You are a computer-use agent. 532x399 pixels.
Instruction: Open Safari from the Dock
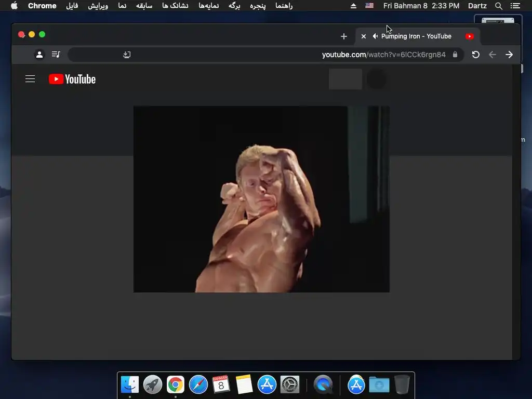coord(198,384)
